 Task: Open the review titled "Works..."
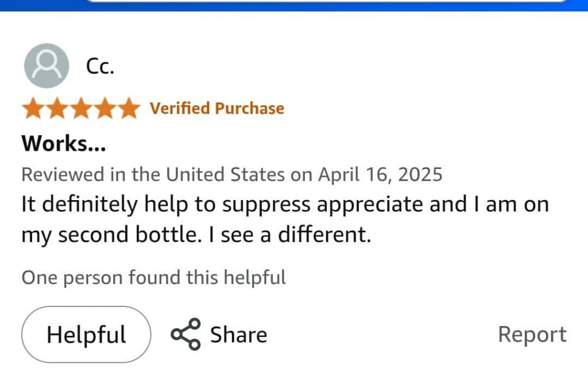(64, 143)
